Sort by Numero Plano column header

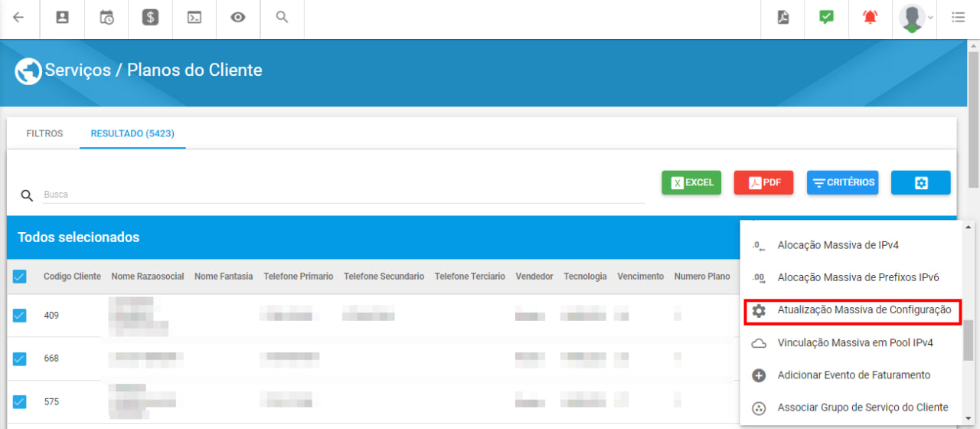(x=702, y=277)
